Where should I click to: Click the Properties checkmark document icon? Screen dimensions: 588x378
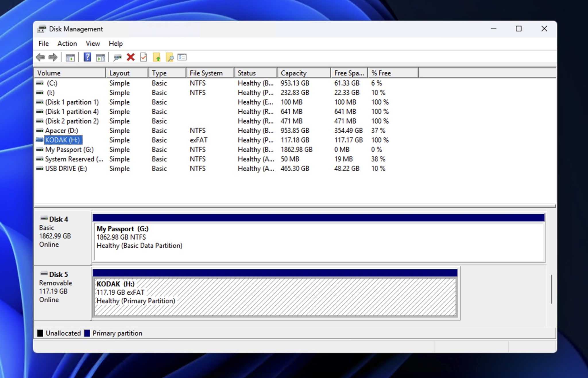pos(143,57)
